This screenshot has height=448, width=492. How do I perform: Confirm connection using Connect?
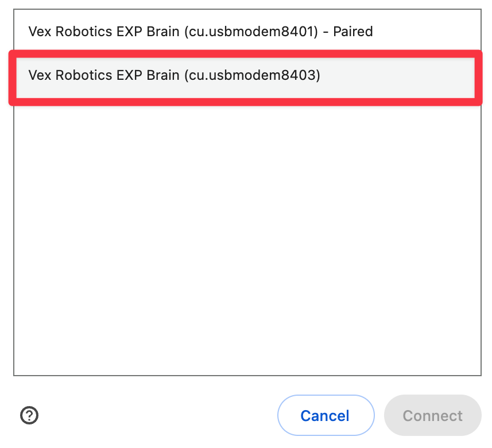point(432,415)
